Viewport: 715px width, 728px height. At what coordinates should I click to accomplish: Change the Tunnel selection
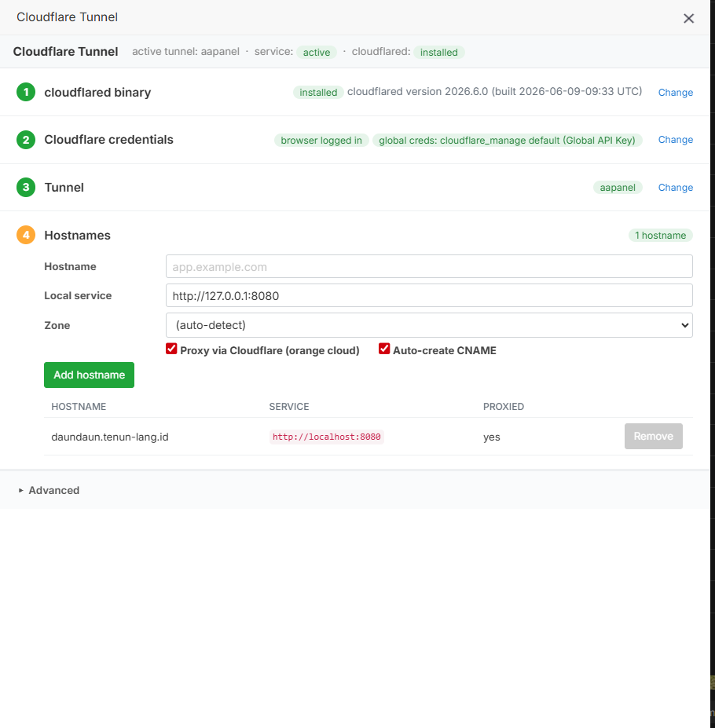pos(676,188)
